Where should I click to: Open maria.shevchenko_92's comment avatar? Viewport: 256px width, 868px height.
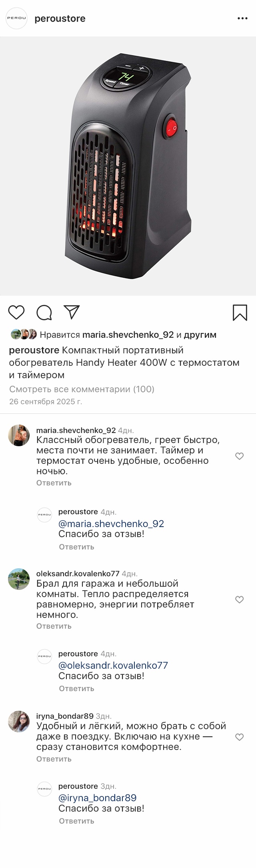[x=19, y=435]
